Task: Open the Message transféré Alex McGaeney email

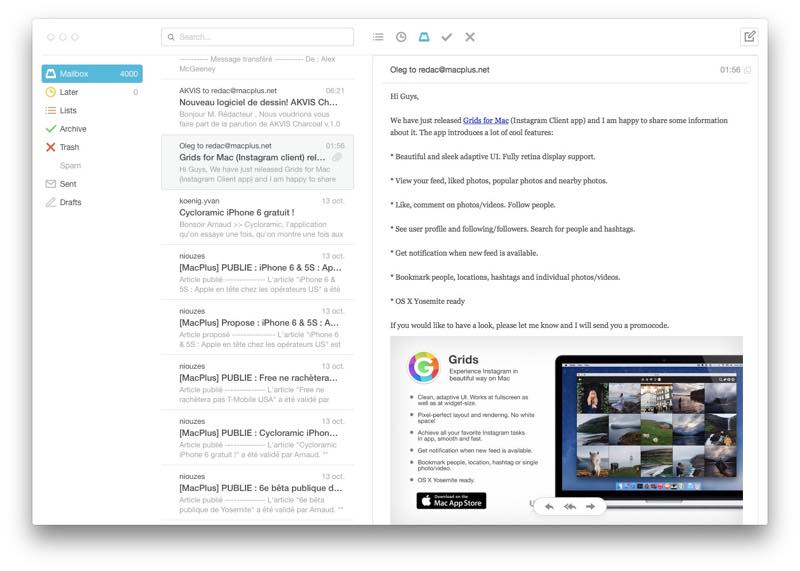Action: 257,65
